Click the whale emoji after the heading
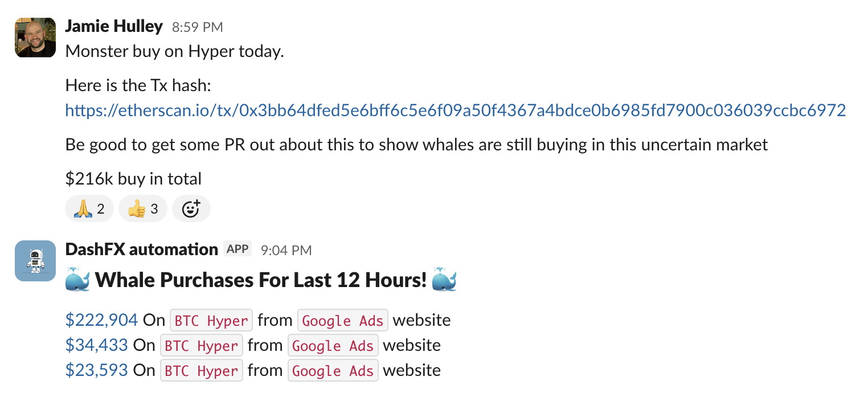Viewport: 868px width, 393px height. point(444,281)
